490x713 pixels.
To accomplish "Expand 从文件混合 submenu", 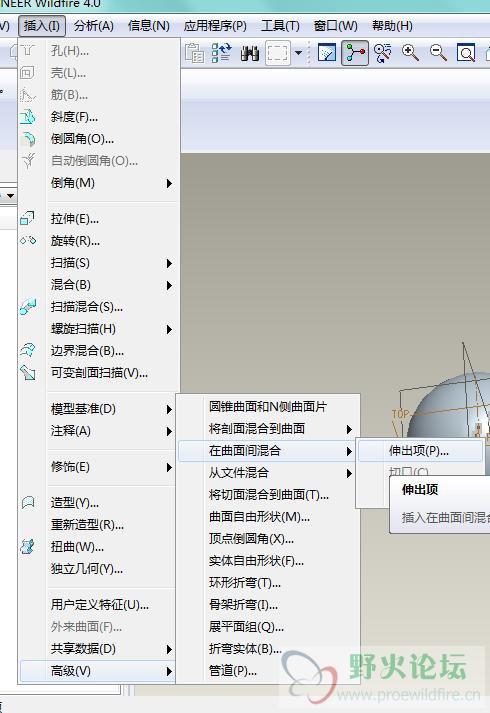I will pyautogui.click(x=268, y=473).
